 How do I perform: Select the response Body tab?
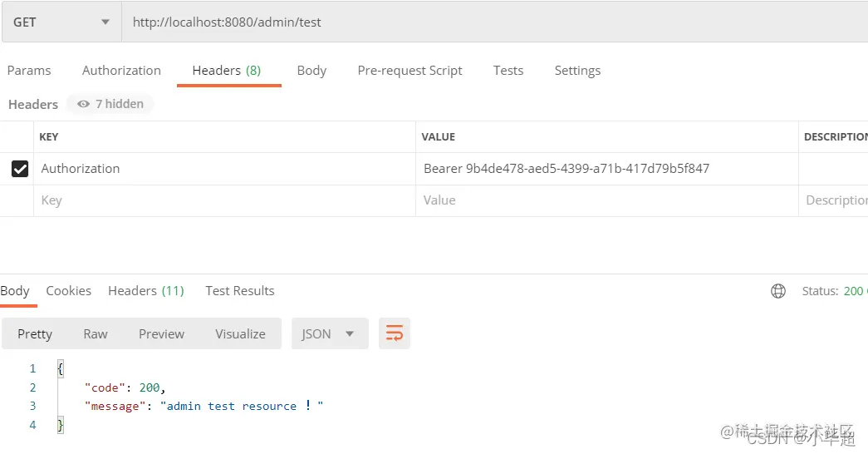tap(15, 290)
